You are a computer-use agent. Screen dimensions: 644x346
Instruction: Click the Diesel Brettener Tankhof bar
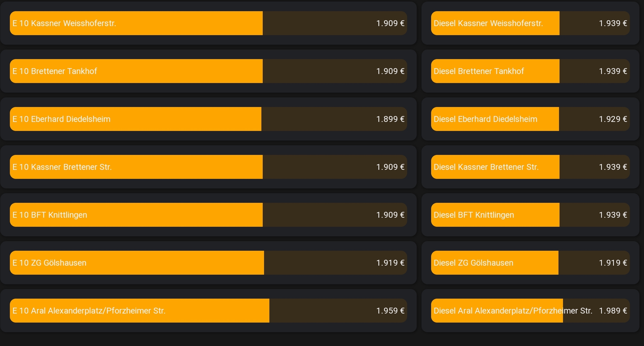coord(530,71)
